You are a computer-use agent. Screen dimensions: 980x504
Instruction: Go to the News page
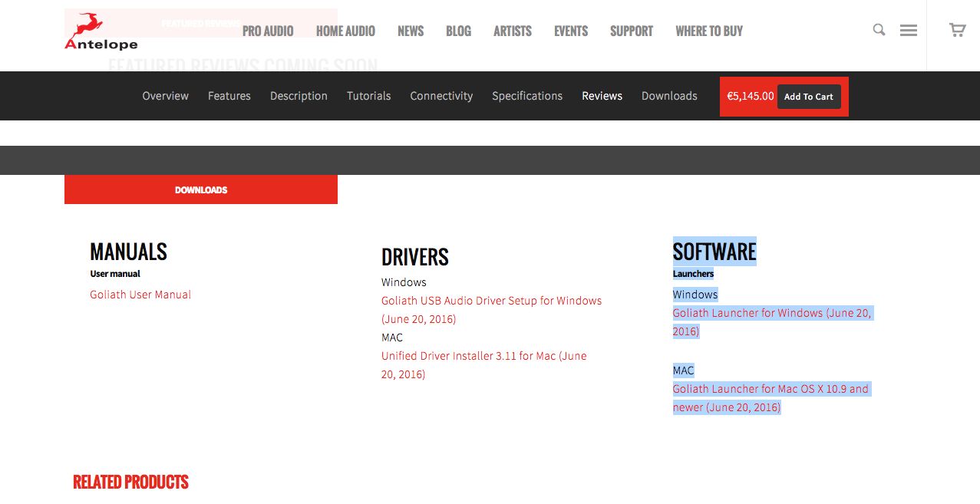[x=411, y=31]
